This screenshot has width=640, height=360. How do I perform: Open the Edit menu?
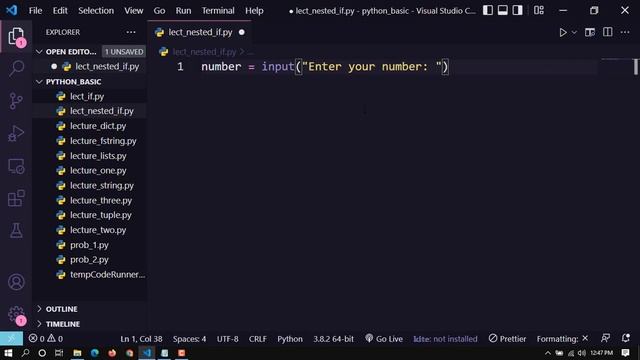tap(60, 11)
